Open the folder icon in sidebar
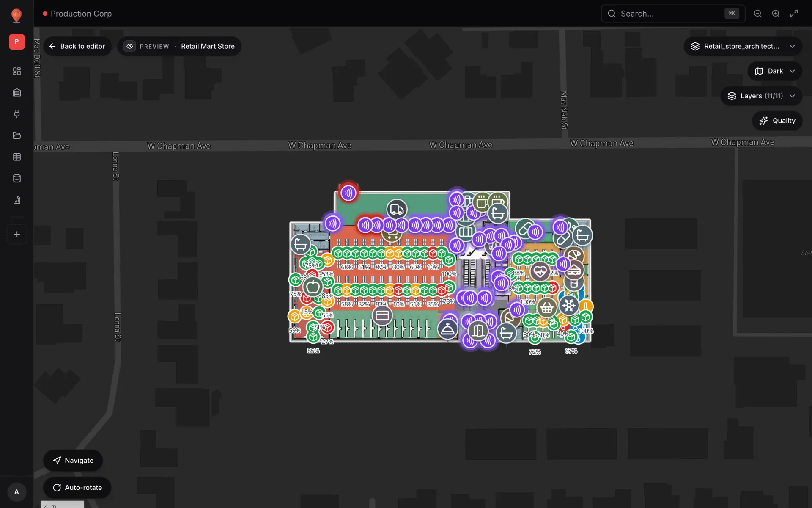This screenshot has width=812, height=508. [x=17, y=135]
